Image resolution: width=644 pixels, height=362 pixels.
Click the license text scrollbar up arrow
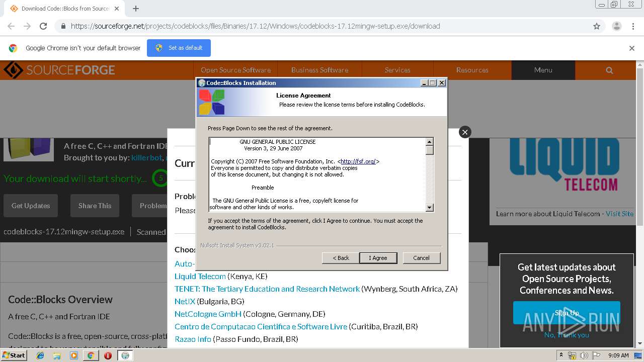pos(430,142)
